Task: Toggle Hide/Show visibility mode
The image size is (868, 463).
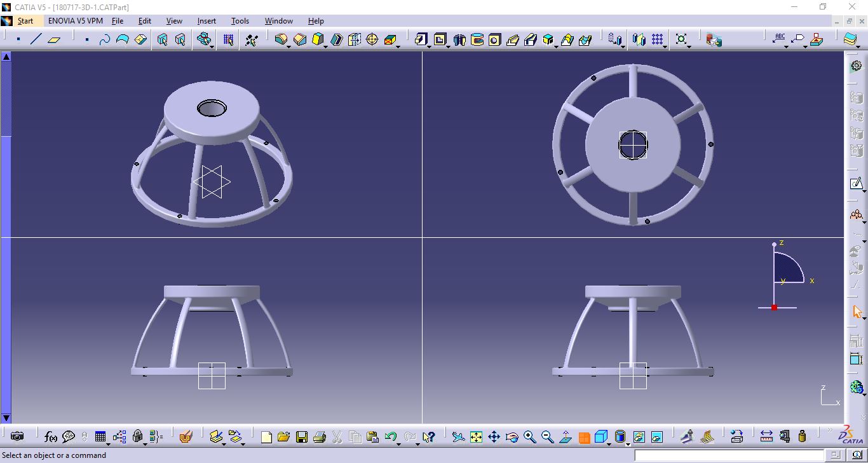Action: coord(639,436)
